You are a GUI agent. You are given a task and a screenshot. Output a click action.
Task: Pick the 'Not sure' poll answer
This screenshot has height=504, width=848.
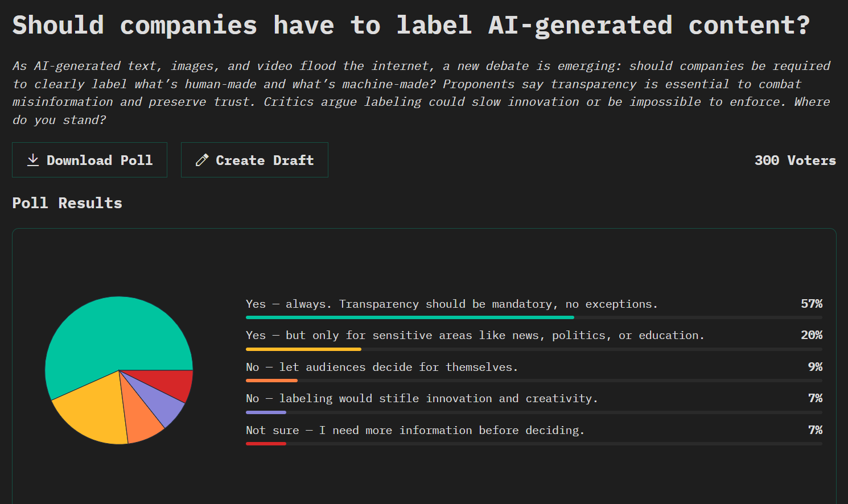coord(415,430)
